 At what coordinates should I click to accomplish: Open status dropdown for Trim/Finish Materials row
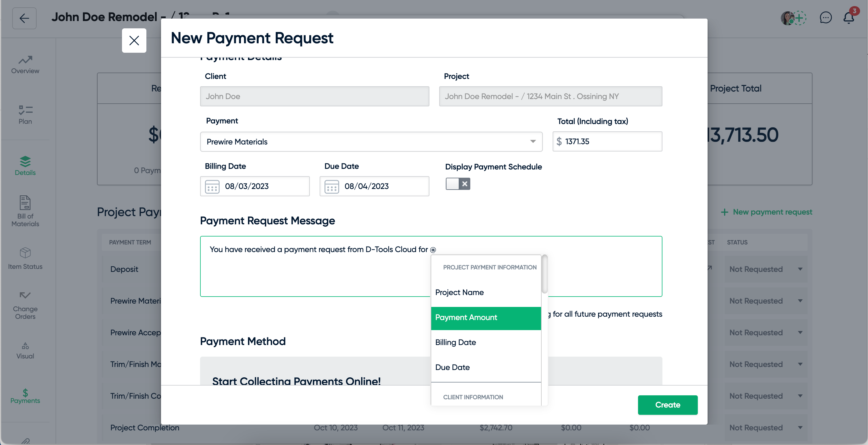pos(766,364)
